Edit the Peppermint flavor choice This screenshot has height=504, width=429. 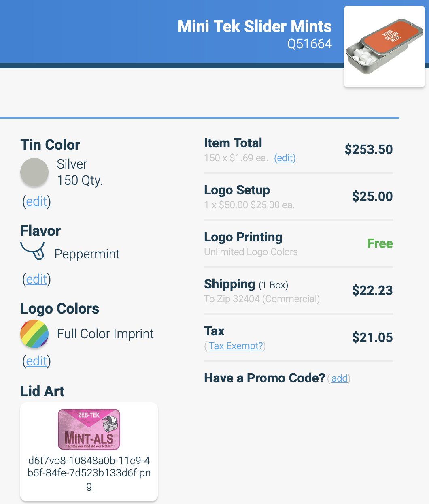(x=37, y=279)
